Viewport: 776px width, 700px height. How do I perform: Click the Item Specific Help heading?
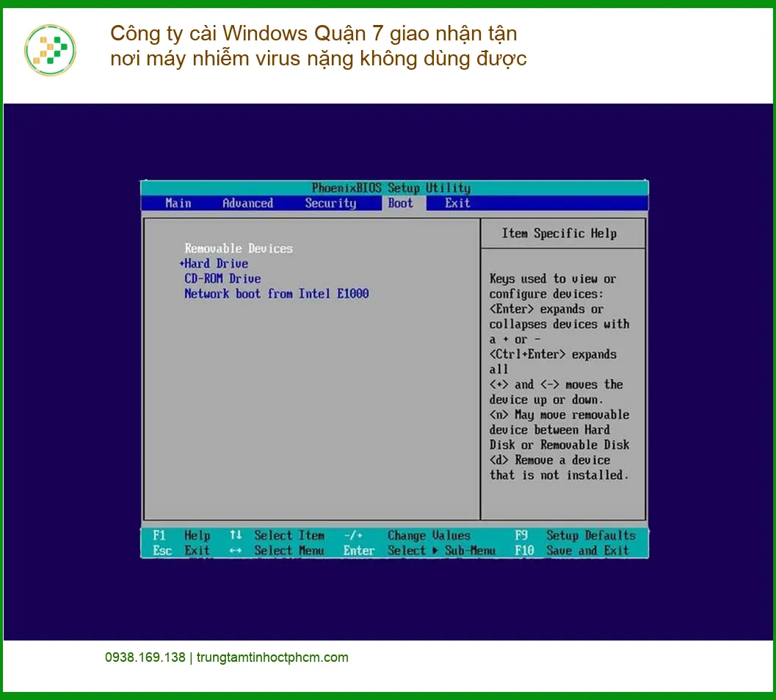tap(559, 233)
